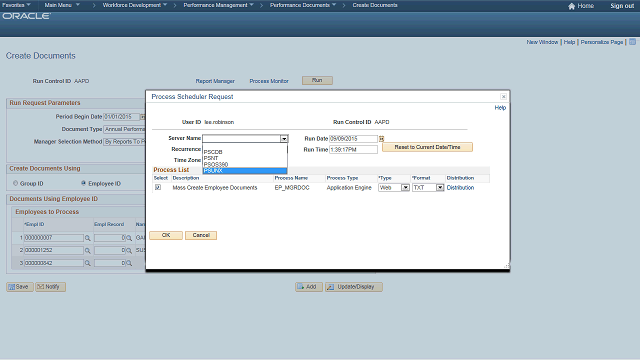Look up Empl Record in row 1
This screenshot has width=640, height=360.
(129, 238)
